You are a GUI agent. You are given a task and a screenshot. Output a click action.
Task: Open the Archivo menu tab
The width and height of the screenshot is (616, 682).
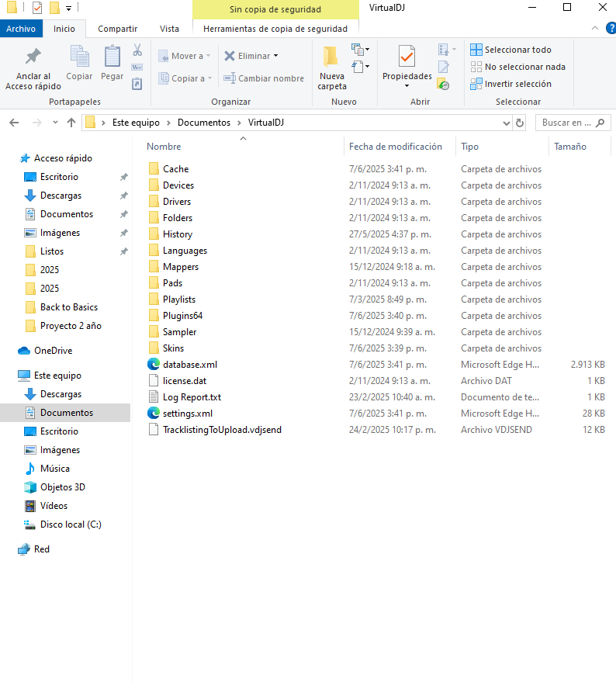click(21, 29)
